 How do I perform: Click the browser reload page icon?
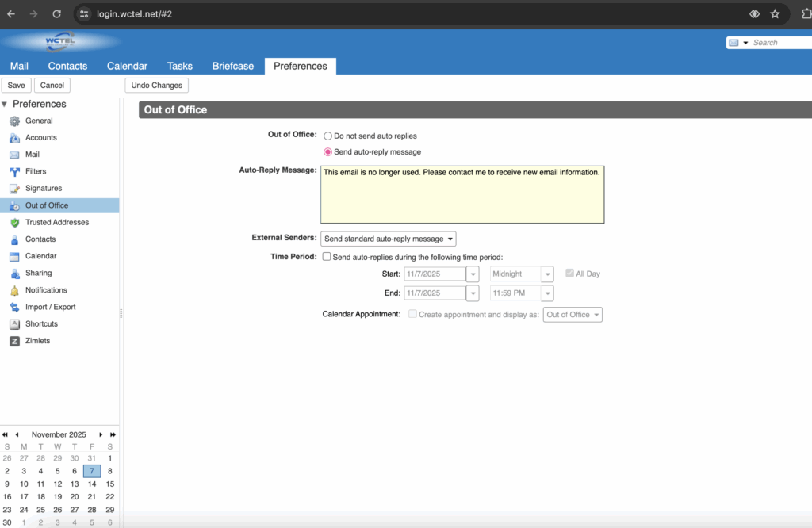coord(56,14)
